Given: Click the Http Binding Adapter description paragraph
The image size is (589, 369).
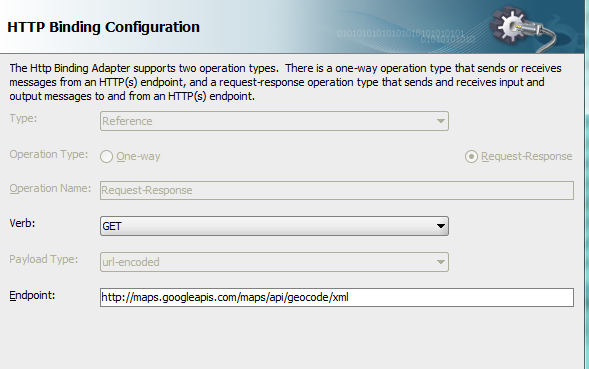Looking at the screenshot, I should click(x=285, y=82).
